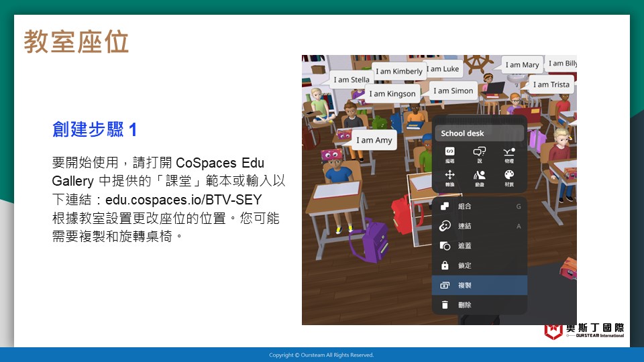Click the 'I am Luke' speech bubble

pyautogui.click(x=443, y=69)
